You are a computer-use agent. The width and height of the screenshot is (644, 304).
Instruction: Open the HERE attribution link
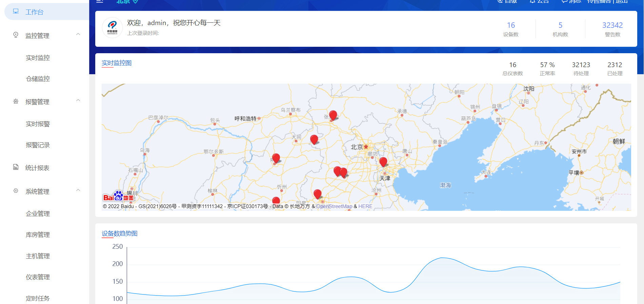point(365,206)
